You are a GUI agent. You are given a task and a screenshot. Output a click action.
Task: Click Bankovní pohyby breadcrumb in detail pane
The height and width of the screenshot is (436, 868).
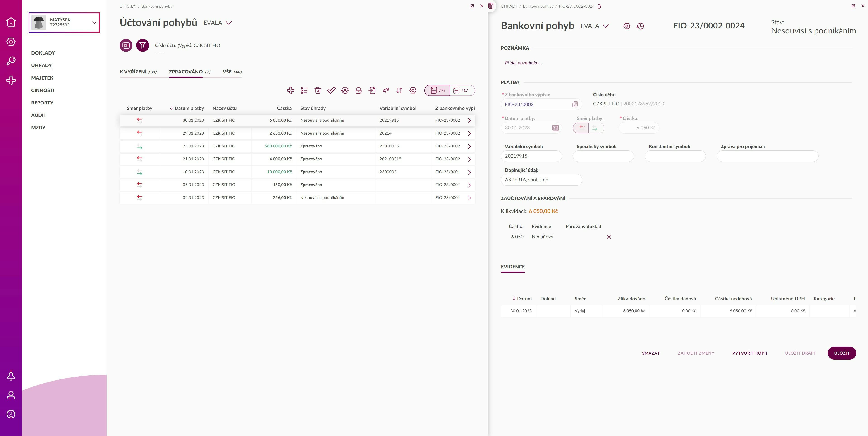538,6
